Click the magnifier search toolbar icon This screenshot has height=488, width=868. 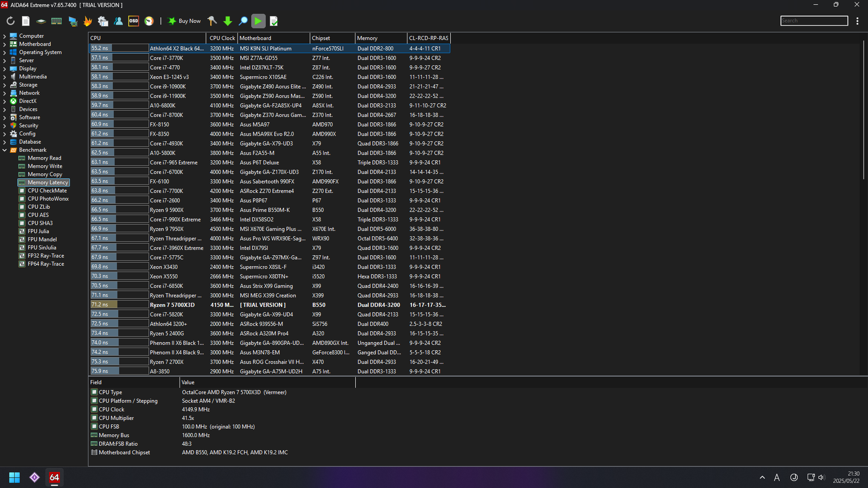click(x=243, y=21)
